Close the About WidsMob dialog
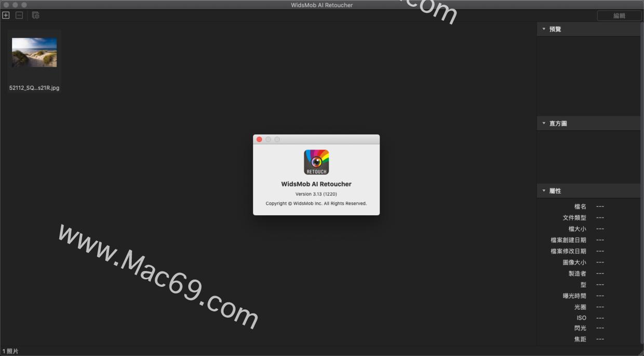644x356 pixels. pyautogui.click(x=259, y=139)
